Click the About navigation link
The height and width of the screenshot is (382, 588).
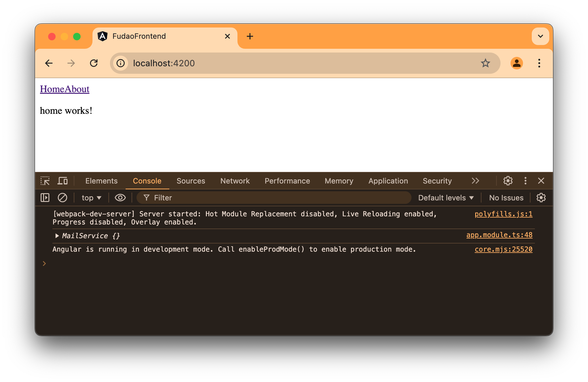pyautogui.click(x=77, y=89)
